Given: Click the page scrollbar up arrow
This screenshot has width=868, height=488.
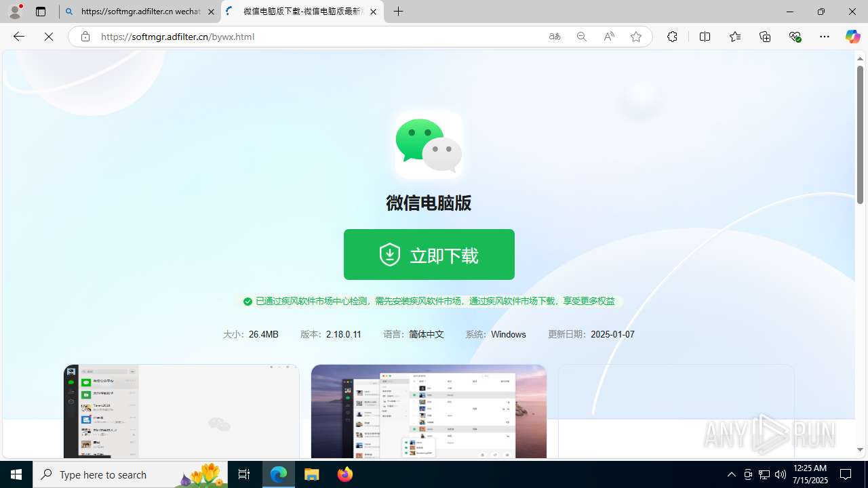Looking at the screenshot, I should [860, 58].
